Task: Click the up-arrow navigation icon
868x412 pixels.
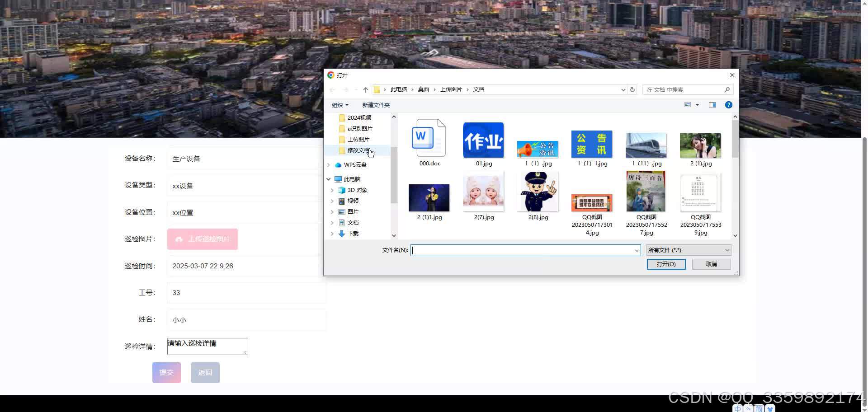Action: 366,89
